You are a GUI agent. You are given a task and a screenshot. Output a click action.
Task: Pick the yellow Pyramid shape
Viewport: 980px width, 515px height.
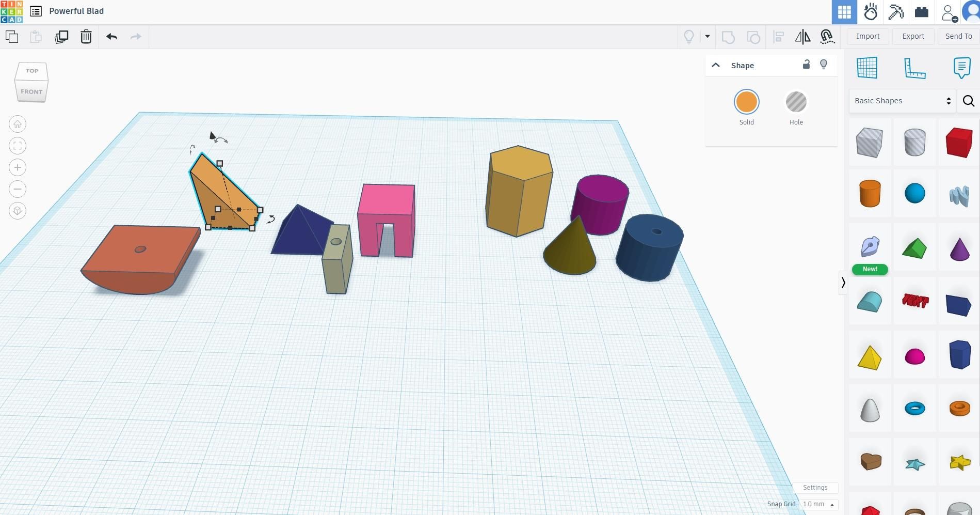(870, 357)
